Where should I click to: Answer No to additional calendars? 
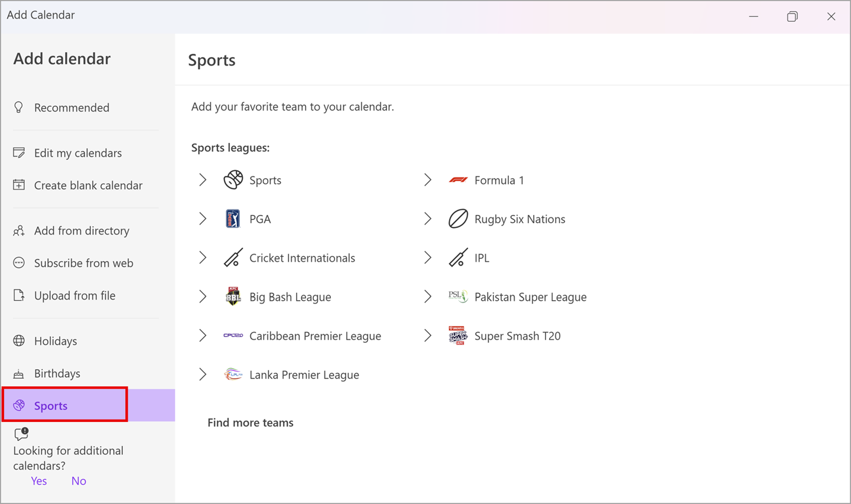coord(79,481)
